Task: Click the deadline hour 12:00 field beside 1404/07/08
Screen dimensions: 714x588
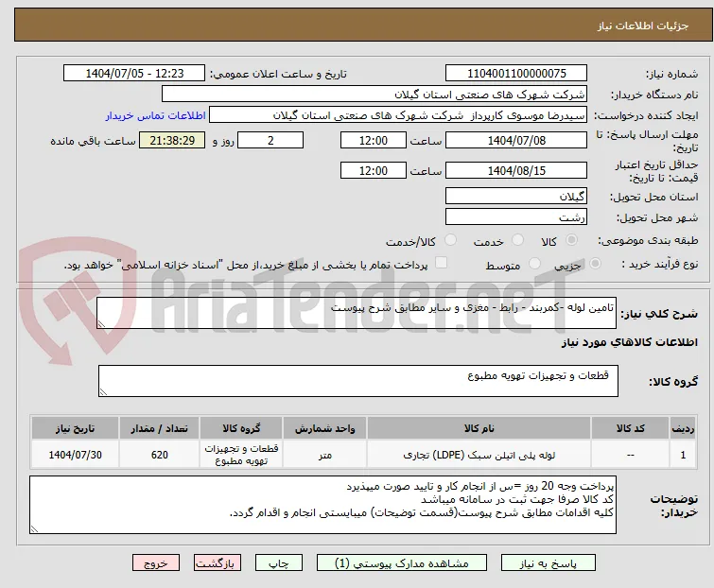Action: click(374, 140)
